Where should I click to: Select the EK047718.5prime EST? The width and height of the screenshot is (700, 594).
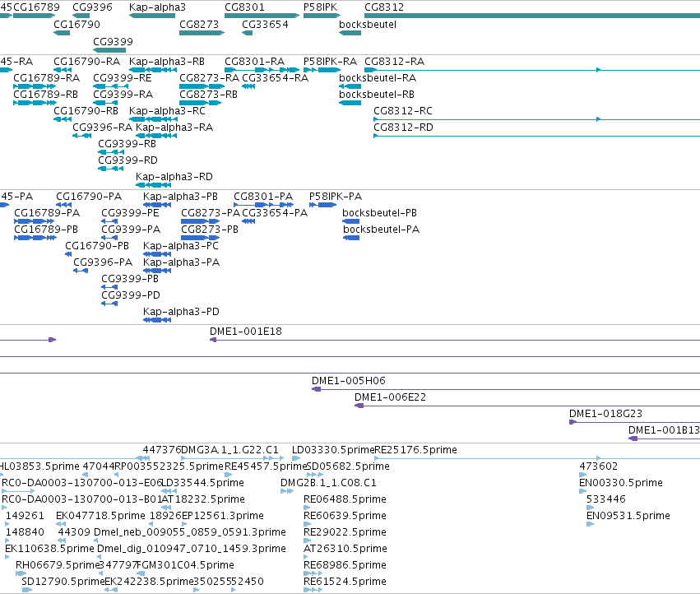59,524
